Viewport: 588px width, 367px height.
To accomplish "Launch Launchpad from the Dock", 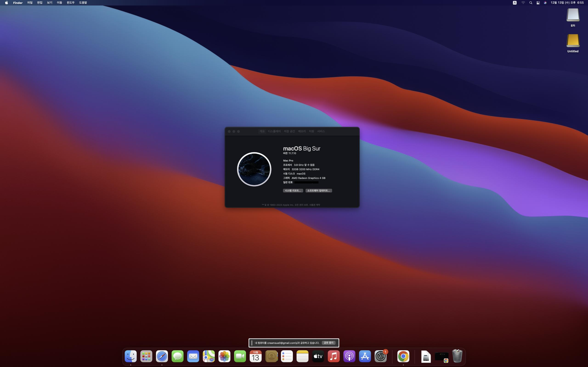I will point(146,356).
